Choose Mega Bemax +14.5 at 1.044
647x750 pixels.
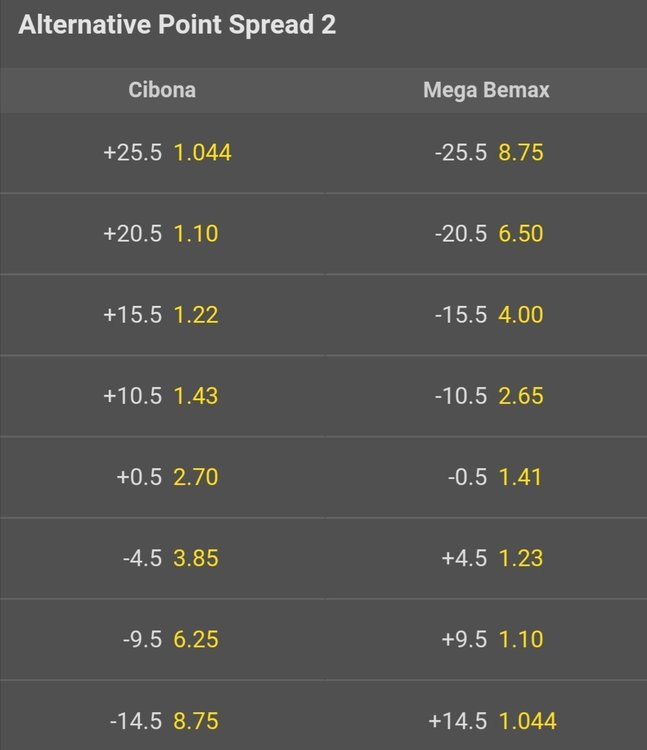tap(485, 716)
